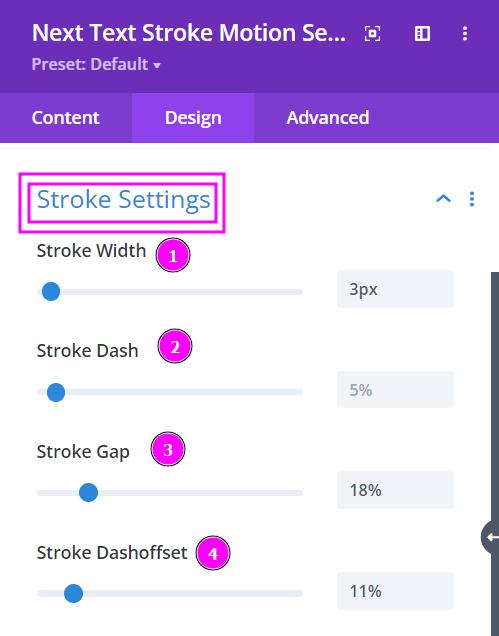Click the split column layout icon in header
499x636 pixels.
pyautogui.click(x=422, y=34)
